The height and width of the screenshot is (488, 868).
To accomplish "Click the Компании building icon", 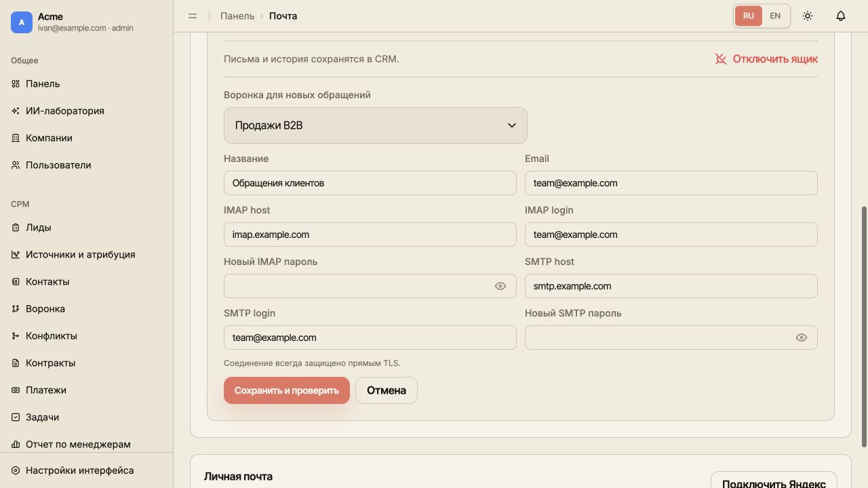I will coord(16,138).
